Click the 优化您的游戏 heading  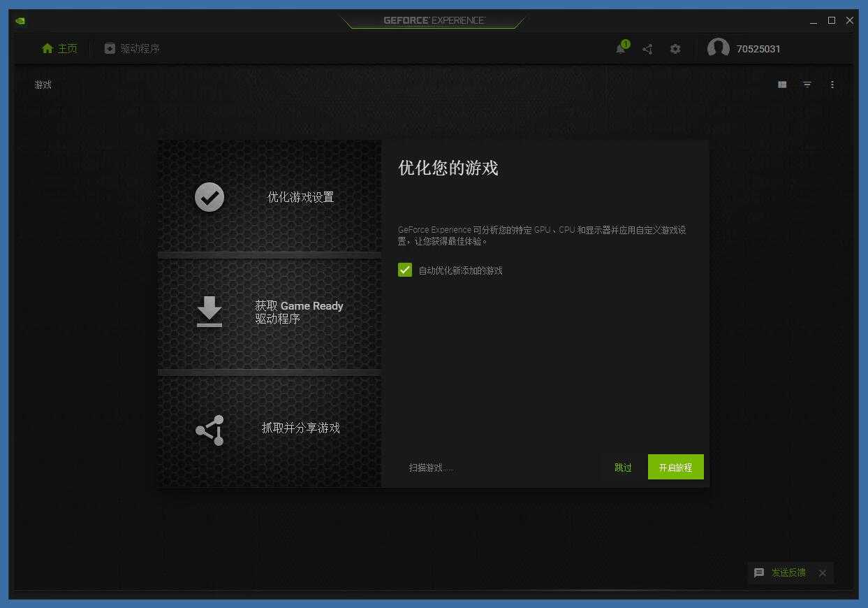pos(448,168)
